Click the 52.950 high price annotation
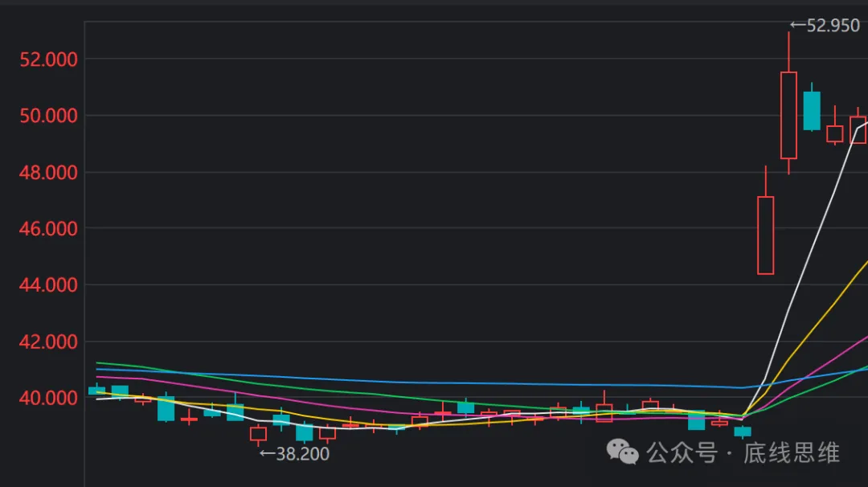Image resolution: width=868 pixels, height=487 pixels. coord(825,26)
